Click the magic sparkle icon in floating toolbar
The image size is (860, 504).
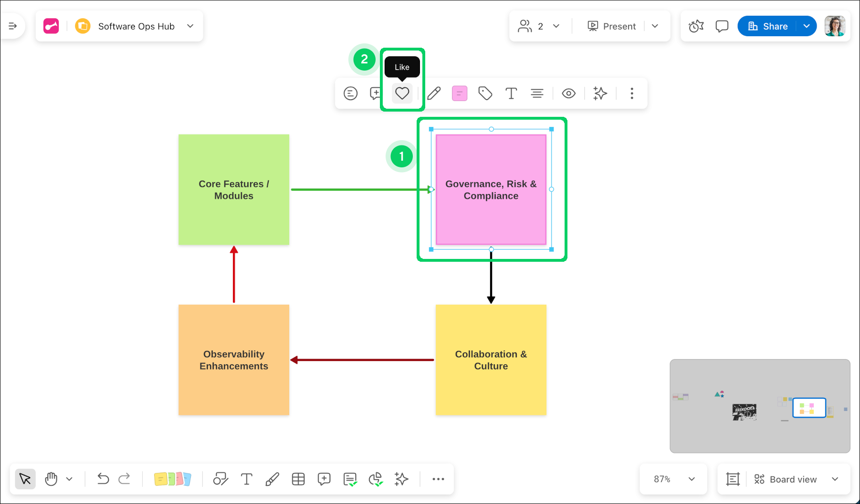pos(600,93)
